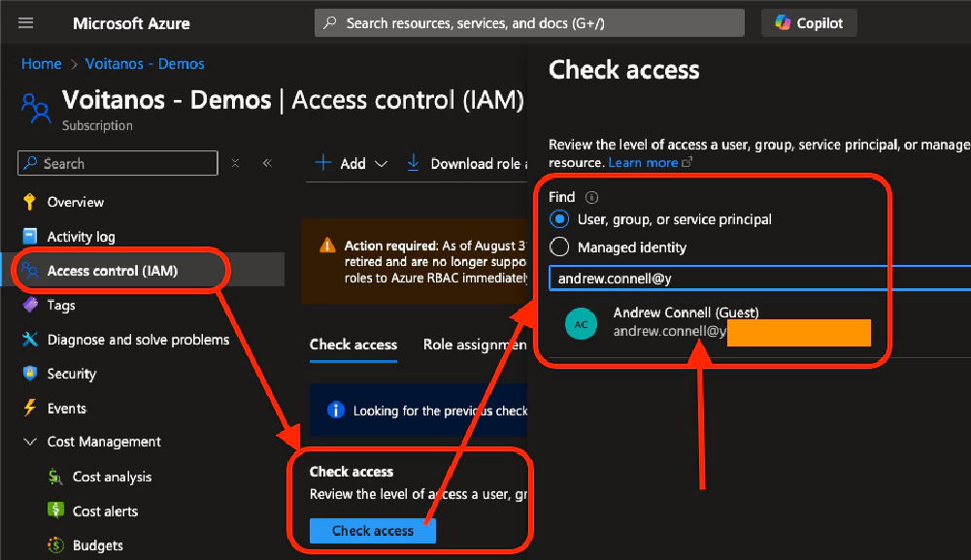Viewport: 971px width, 560px height.
Task: Click the Activity log icon
Action: (29, 237)
